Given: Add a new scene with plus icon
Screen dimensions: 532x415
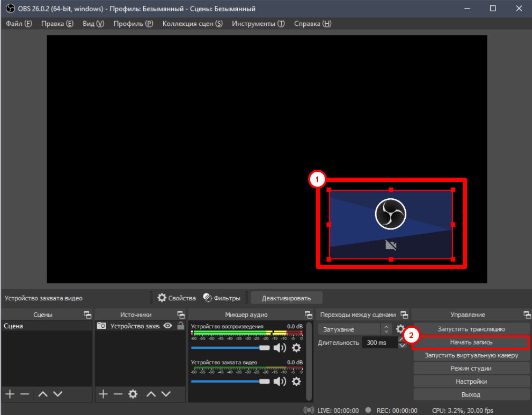Looking at the screenshot, I should click(x=10, y=394).
